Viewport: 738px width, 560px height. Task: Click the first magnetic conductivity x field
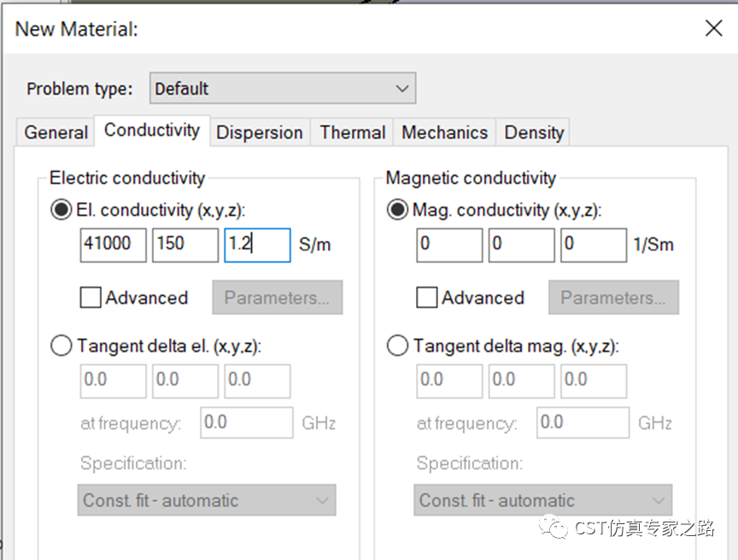click(449, 245)
